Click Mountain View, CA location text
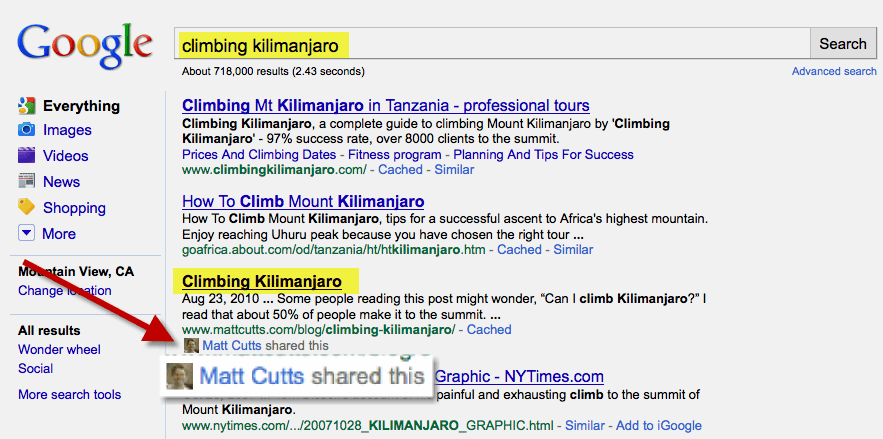This screenshot has width=883, height=439. [76, 272]
